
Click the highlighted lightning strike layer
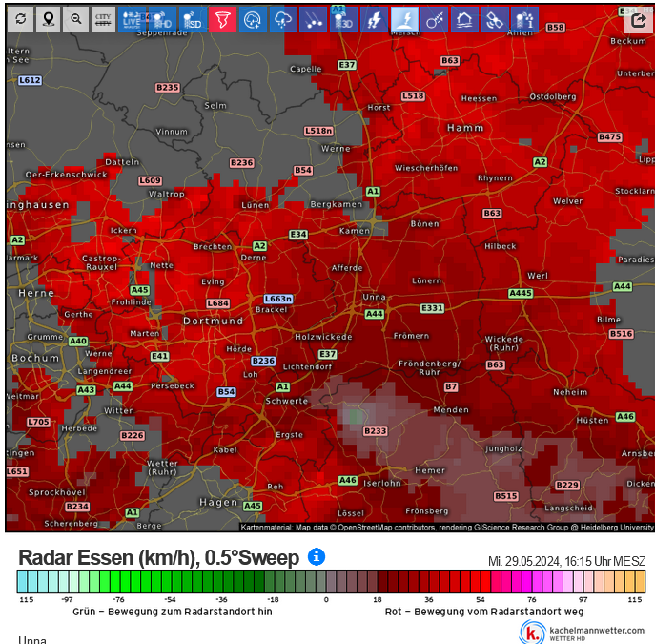pyautogui.click(x=404, y=19)
